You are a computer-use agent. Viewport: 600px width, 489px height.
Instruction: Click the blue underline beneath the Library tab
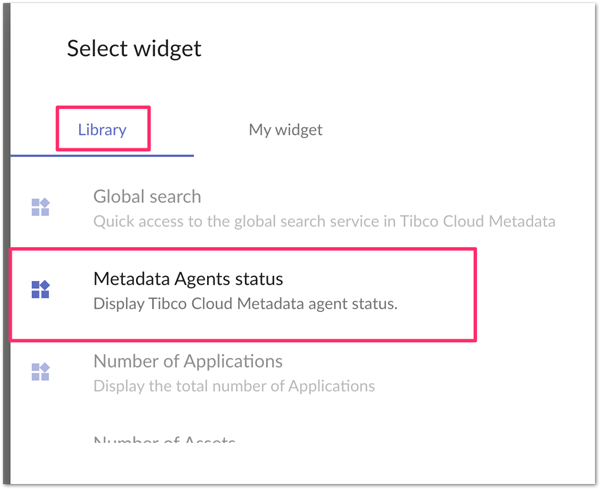click(x=102, y=156)
